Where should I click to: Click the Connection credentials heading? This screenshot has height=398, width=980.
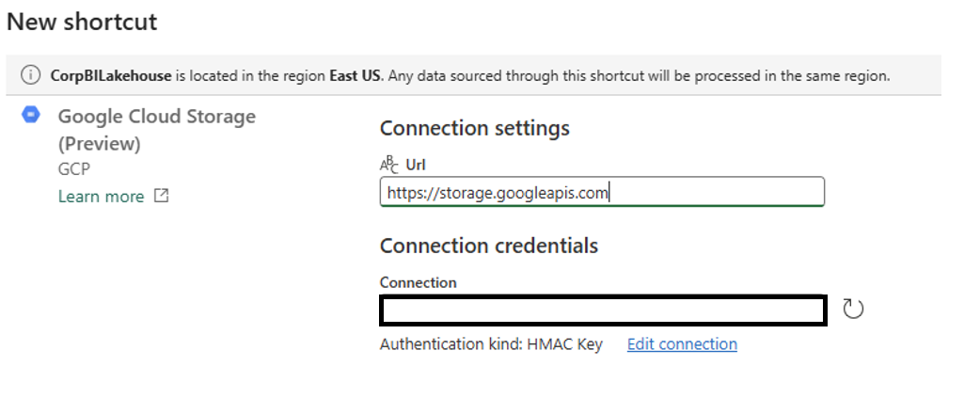click(x=489, y=246)
